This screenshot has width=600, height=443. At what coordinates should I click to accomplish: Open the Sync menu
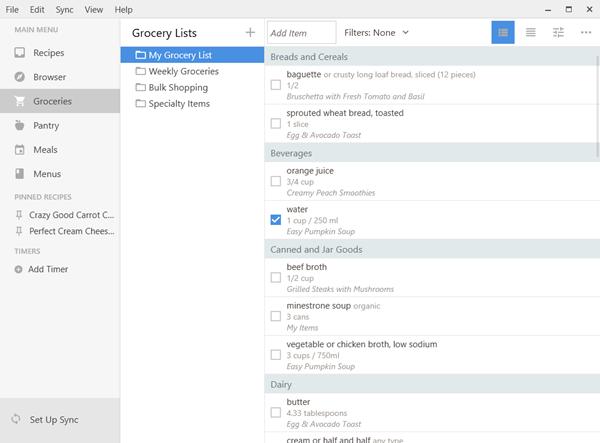point(64,10)
